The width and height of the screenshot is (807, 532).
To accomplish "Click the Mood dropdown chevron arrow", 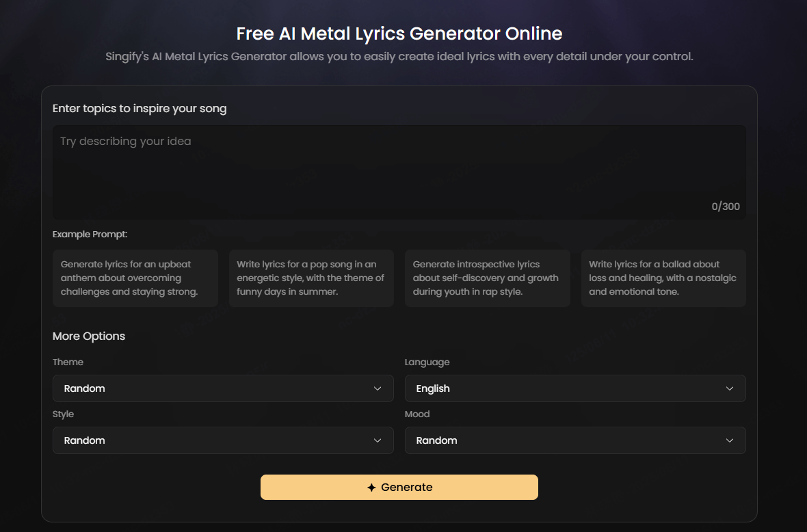I will [x=730, y=440].
